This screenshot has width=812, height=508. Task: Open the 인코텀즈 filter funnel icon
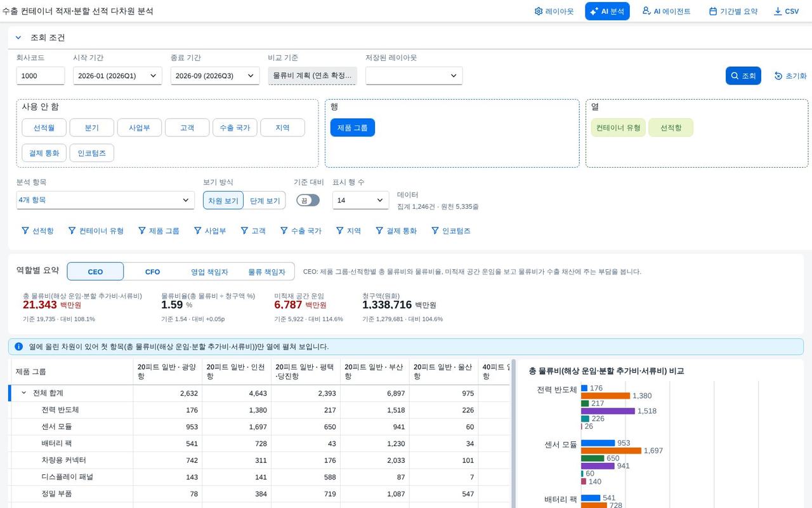pyautogui.click(x=435, y=231)
